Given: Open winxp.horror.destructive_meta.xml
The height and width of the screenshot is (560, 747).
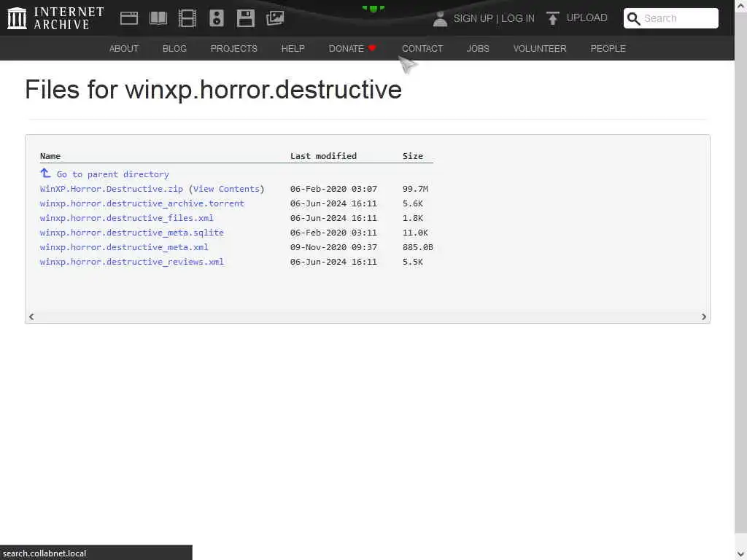Looking at the screenshot, I should click(x=124, y=247).
